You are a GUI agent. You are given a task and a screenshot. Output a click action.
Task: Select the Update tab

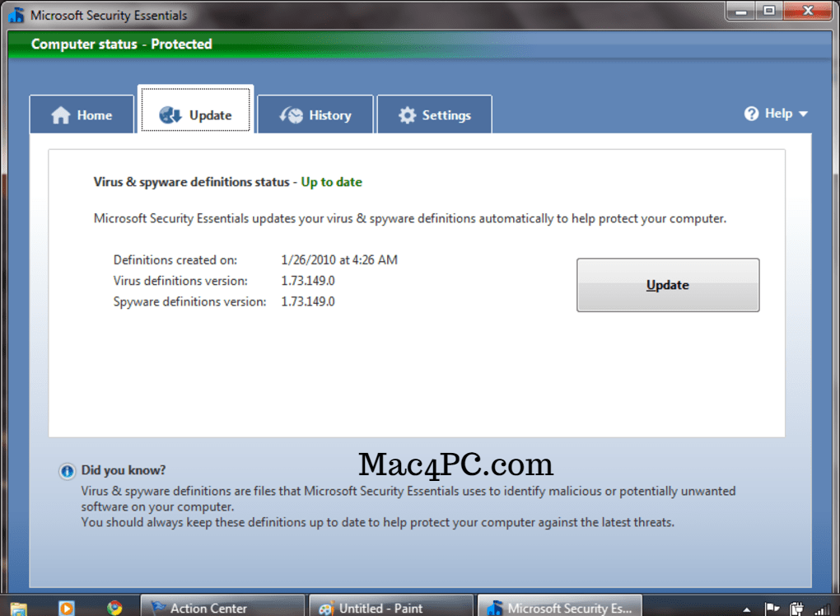click(x=195, y=110)
